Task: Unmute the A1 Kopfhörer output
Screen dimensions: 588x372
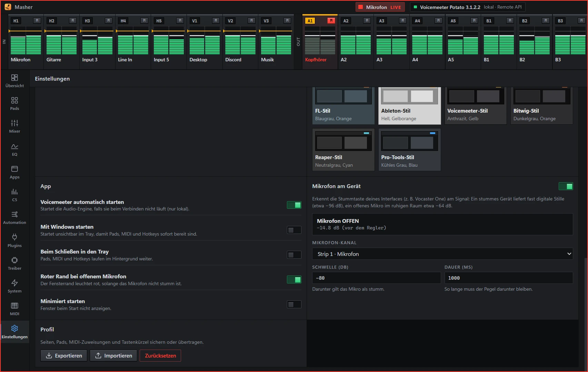Action: [331, 21]
